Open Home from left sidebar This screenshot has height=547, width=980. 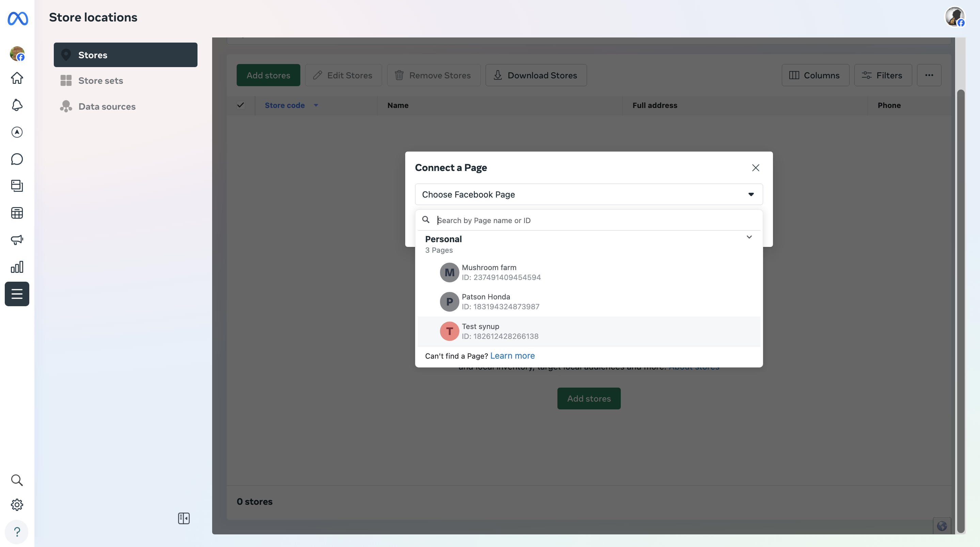point(17,78)
